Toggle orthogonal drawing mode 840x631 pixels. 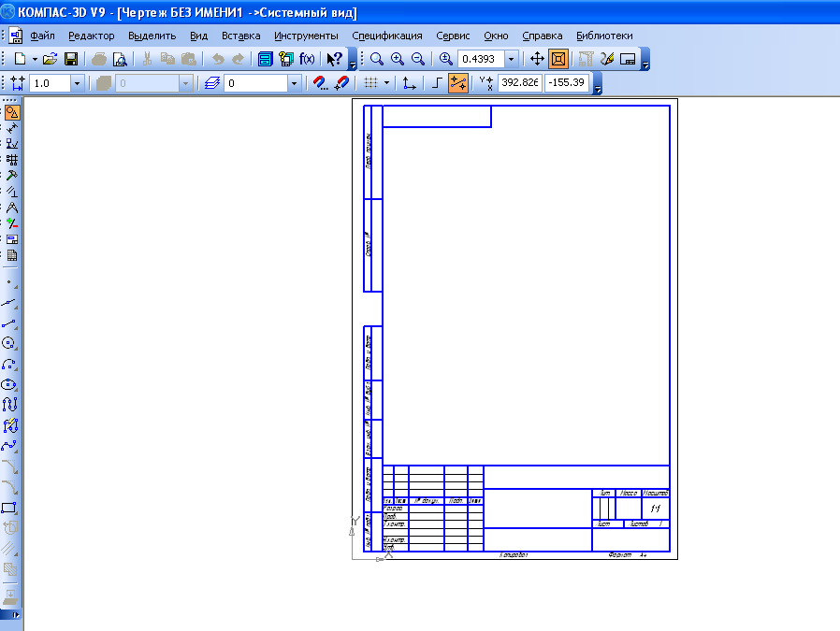(437, 83)
